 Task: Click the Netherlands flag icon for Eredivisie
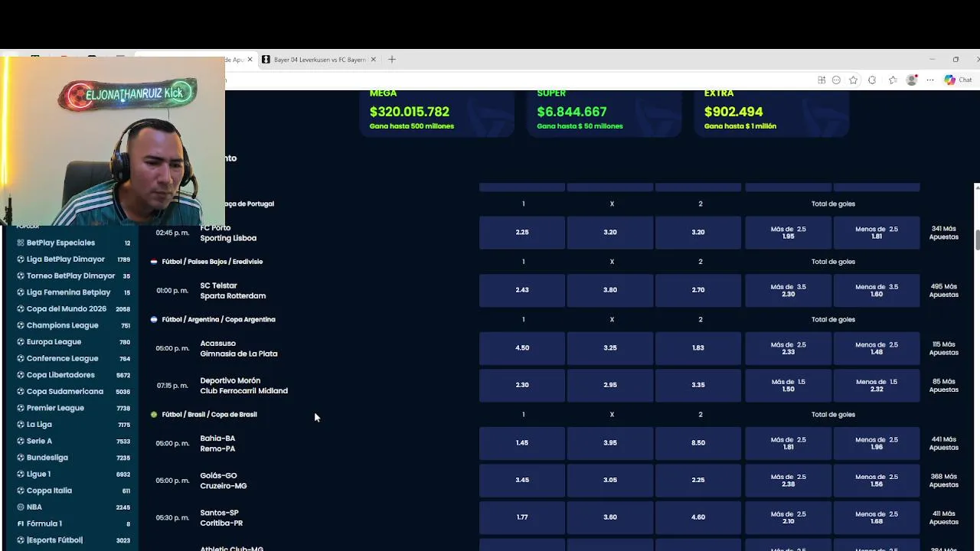pyautogui.click(x=154, y=262)
